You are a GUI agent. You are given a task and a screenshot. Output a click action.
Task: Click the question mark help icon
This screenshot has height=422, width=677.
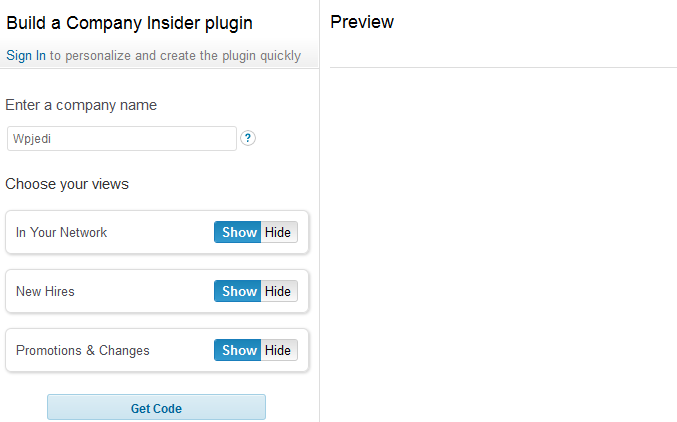point(248,138)
